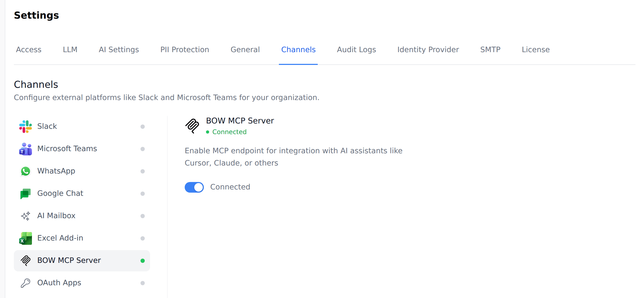Click the WhatsApp status dot
This screenshot has width=644, height=298.
tap(143, 171)
